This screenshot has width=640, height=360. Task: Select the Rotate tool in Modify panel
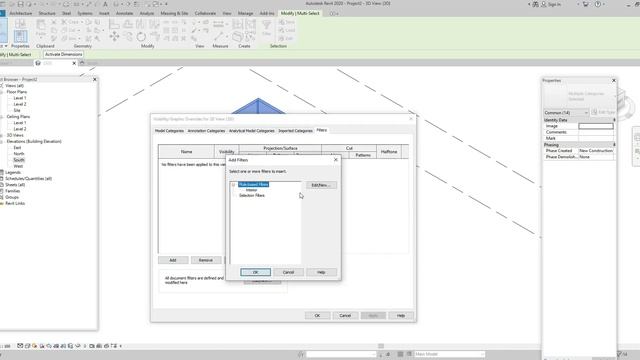[141, 37]
